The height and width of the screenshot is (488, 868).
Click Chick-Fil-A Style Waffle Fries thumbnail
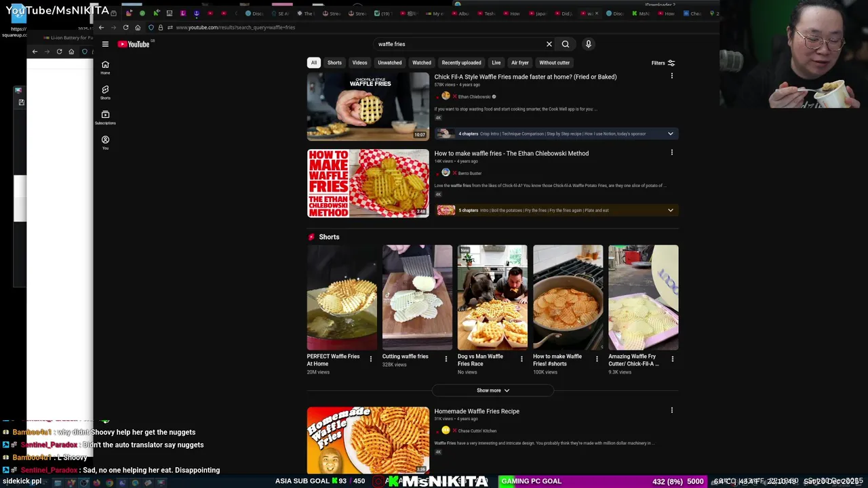point(368,106)
